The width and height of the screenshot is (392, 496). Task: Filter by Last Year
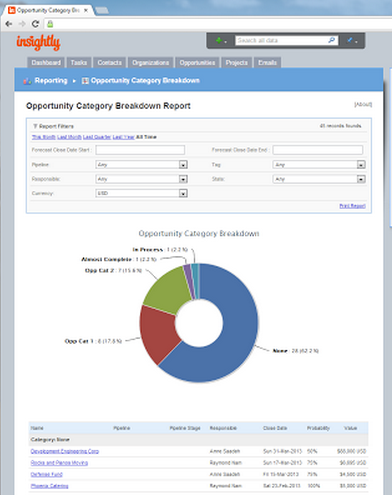[124, 137]
